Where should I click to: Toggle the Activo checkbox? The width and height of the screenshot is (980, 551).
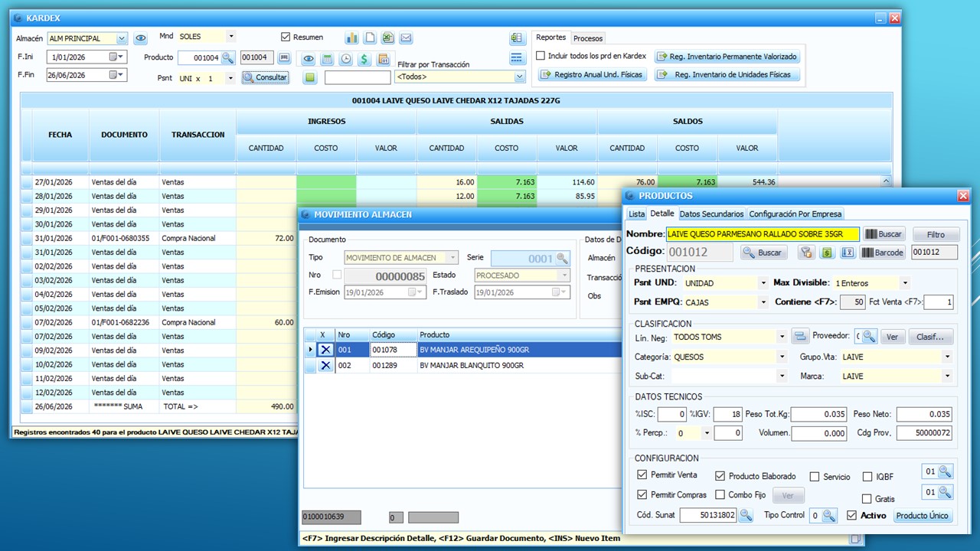click(851, 516)
